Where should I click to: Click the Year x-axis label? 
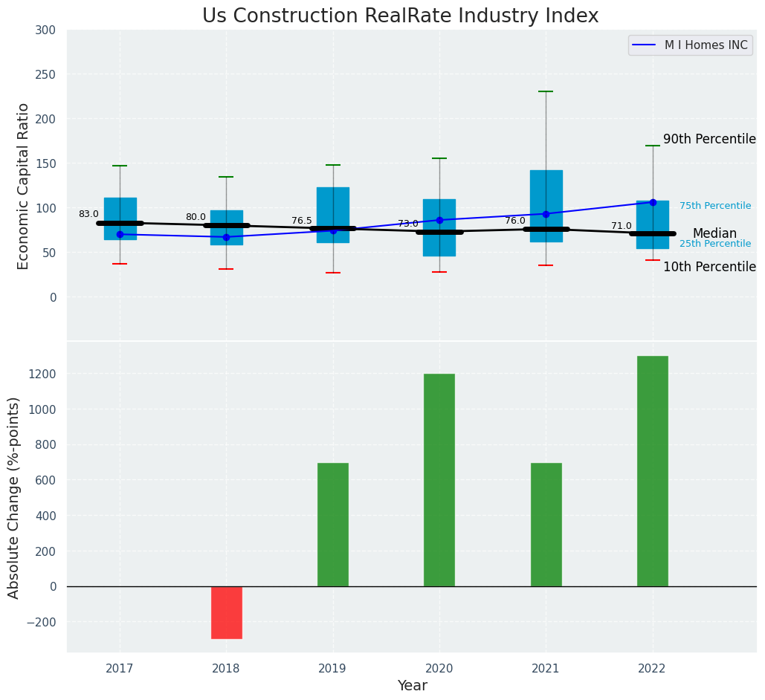[x=412, y=686]
